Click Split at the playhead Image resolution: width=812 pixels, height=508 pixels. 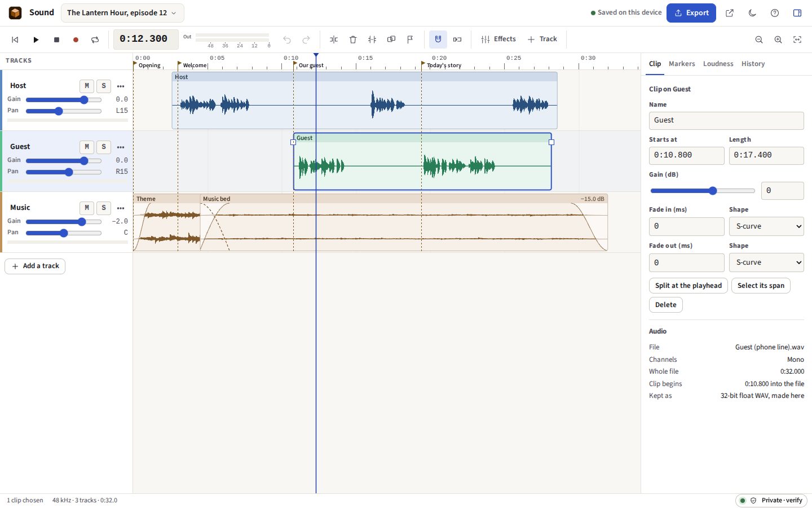coord(689,286)
